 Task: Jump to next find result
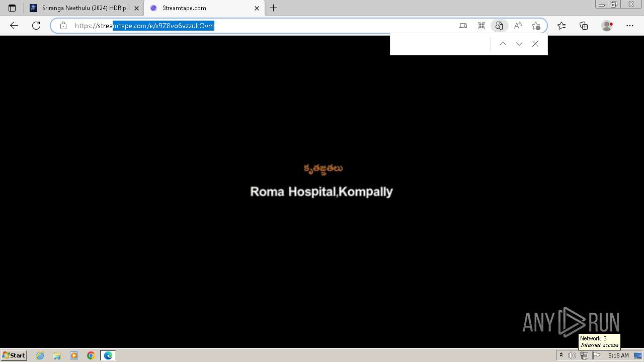pyautogui.click(x=519, y=44)
